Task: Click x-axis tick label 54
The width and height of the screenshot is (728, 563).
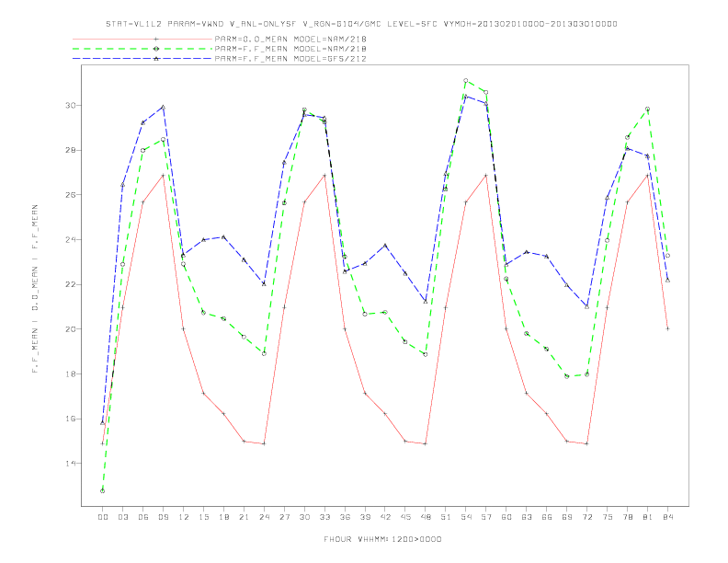Action: point(466,517)
